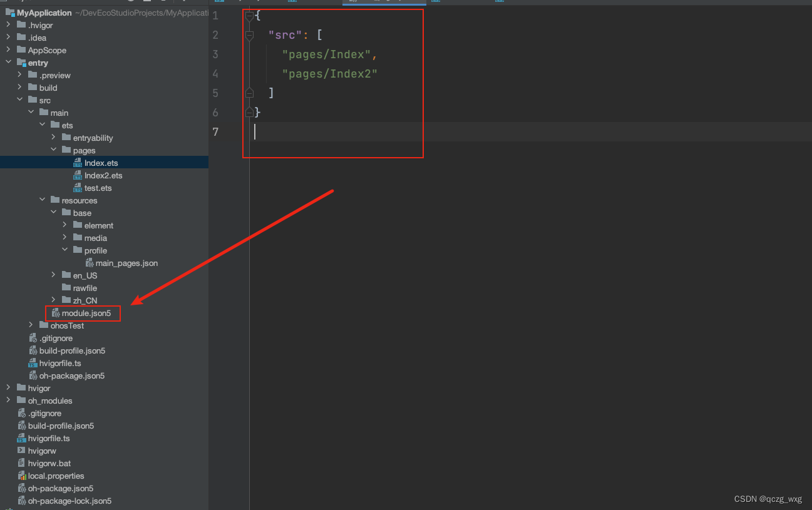This screenshot has height=510, width=812.
Task: Open test.ets in the tree
Action: 98,188
